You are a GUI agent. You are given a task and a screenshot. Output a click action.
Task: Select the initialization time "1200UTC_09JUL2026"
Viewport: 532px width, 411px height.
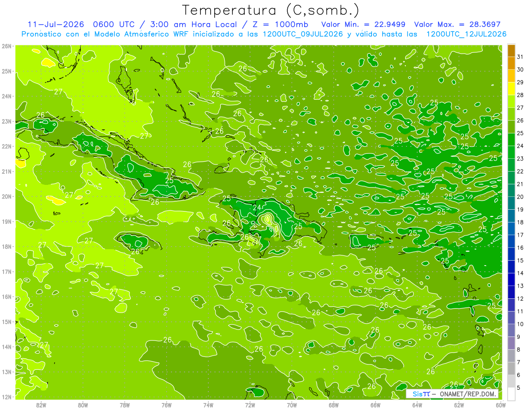click(303, 34)
